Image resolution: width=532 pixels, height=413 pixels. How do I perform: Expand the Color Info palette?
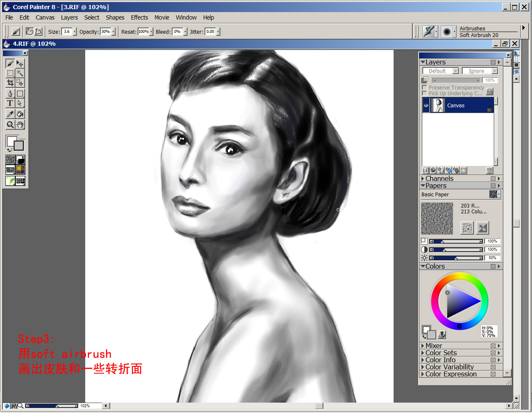[x=423, y=360]
